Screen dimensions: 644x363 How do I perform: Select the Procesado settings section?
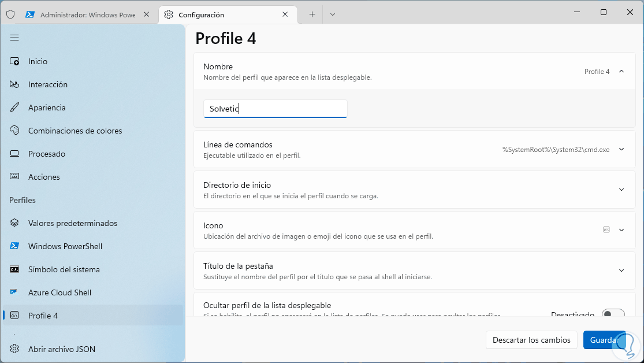[x=46, y=154]
